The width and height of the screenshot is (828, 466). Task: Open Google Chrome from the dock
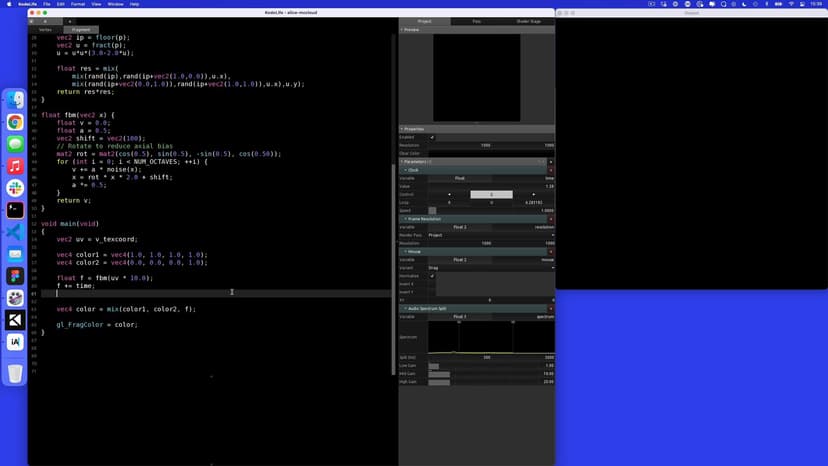[15, 122]
